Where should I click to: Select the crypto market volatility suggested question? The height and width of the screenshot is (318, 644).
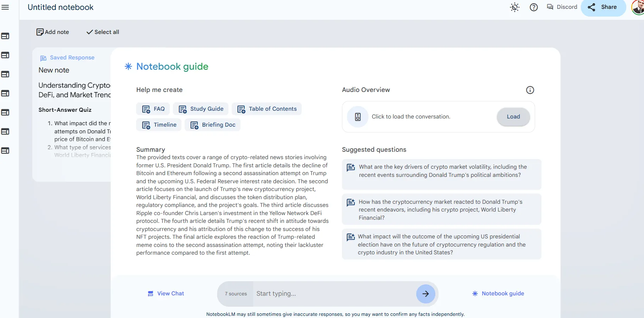[441, 171]
